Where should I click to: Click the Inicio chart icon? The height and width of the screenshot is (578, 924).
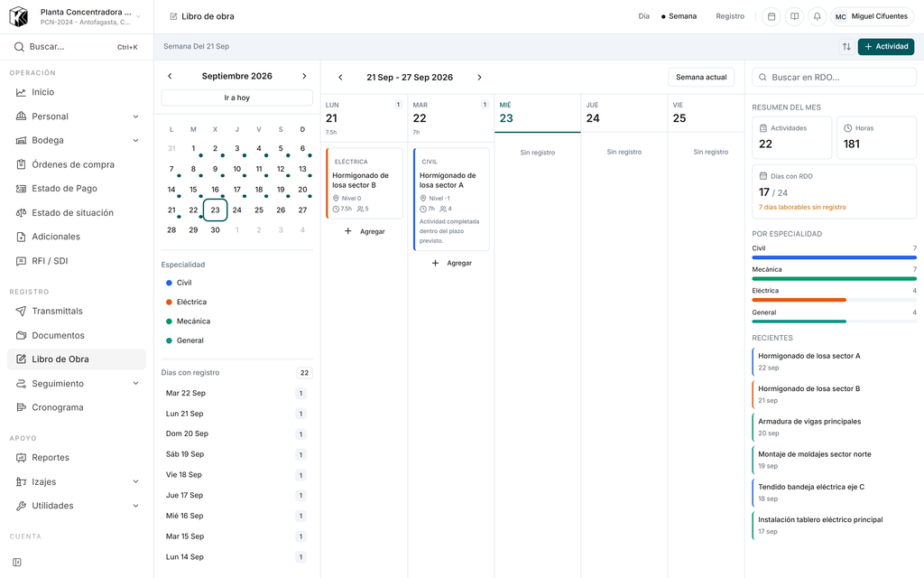pyautogui.click(x=21, y=92)
